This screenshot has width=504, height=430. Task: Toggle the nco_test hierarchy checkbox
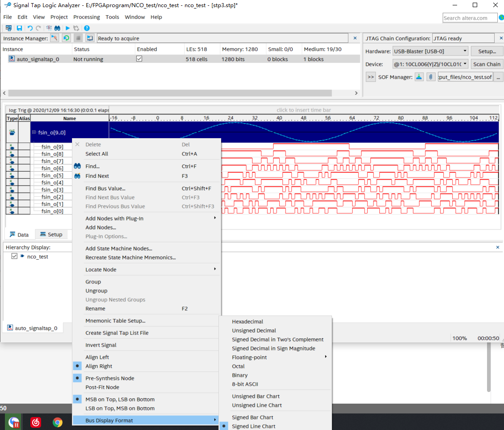click(14, 256)
